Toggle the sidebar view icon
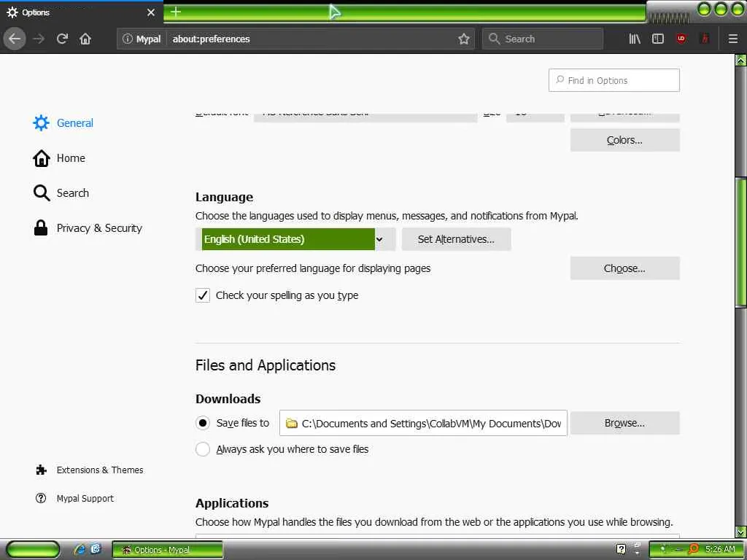Image resolution: width=747 pixels, height=560 pixels. tap(658, 39)
